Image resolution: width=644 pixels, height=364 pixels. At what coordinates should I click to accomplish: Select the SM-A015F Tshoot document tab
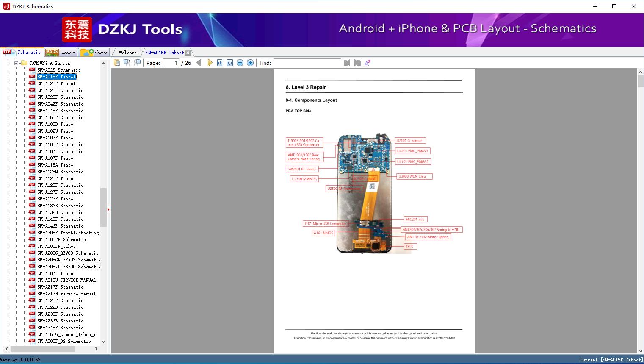165,53
